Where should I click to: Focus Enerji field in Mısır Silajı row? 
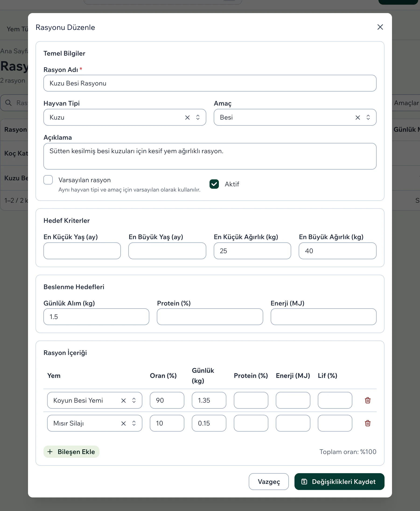click(293, 423)
